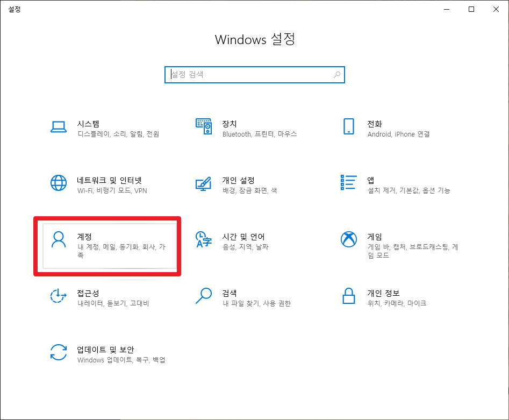This screenshot has height=420, width=509.
Task: Open the 접근성 dashed clock icon
Action: click(x=59, y=296)
